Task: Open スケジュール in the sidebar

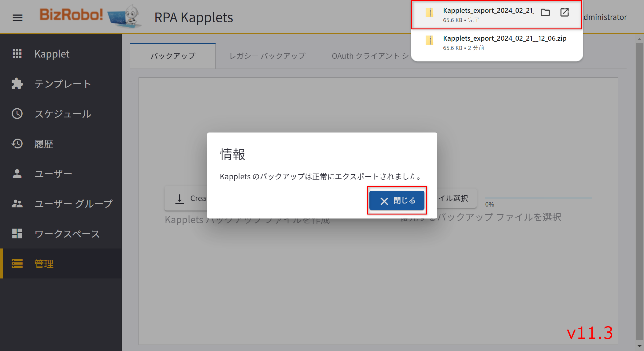Action: 61,114
